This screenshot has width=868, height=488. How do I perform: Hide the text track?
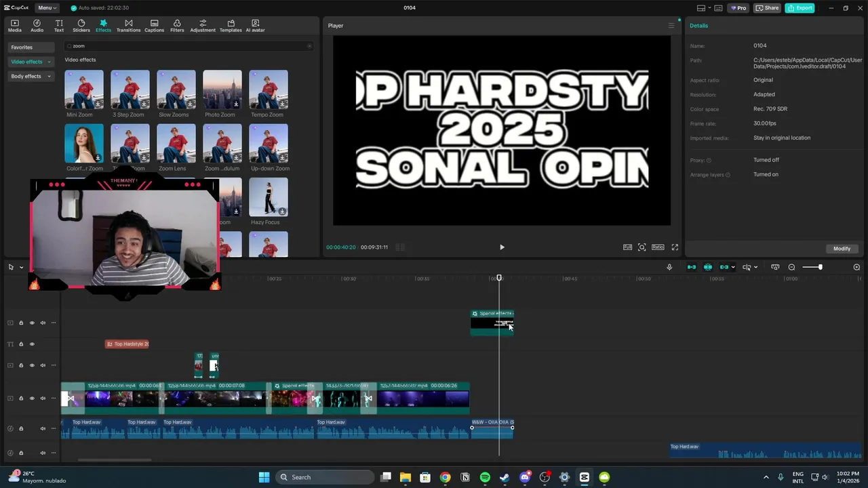tap(32, 344)
